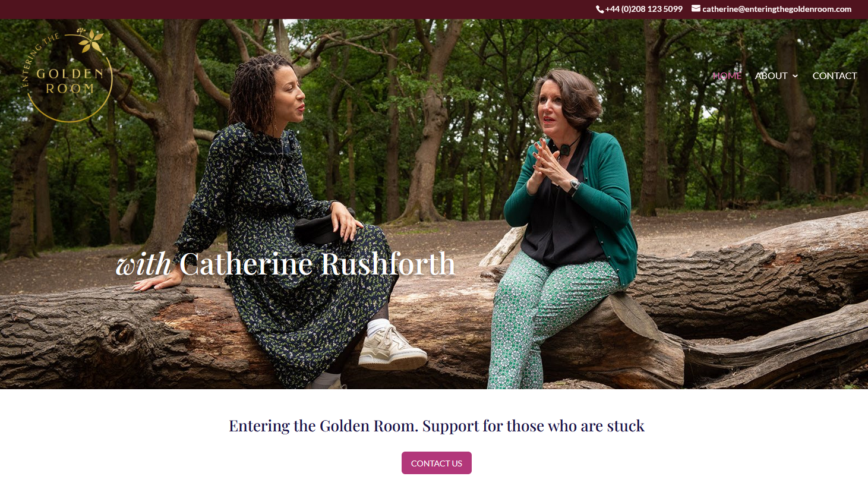The height and width of the screenshot is (492, 868).
Task: Go to the CONTACT page
Action: (835, 75)
